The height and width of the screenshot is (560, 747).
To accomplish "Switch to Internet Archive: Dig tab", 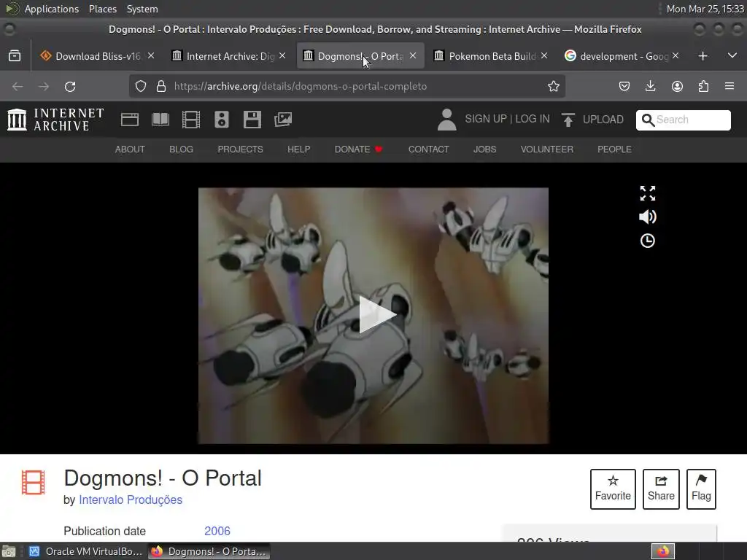I will tap(230, 56).
